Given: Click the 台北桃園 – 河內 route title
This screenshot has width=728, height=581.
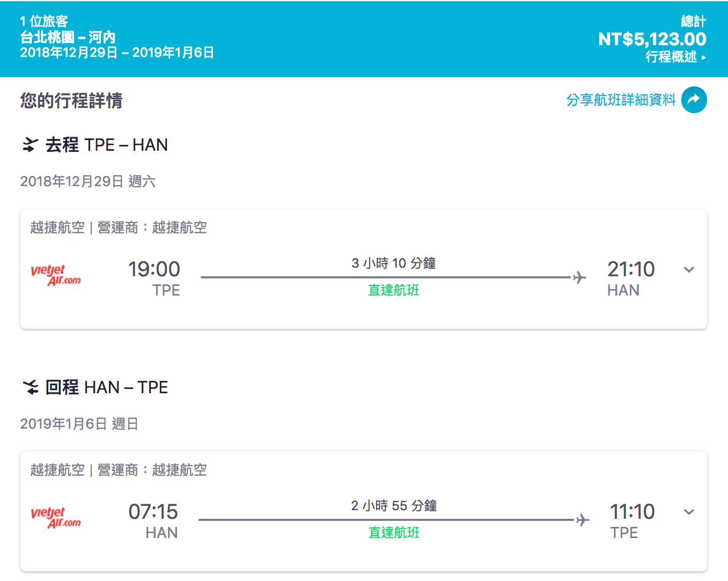Looking at the screenshot, I should (x=68, y=37).
